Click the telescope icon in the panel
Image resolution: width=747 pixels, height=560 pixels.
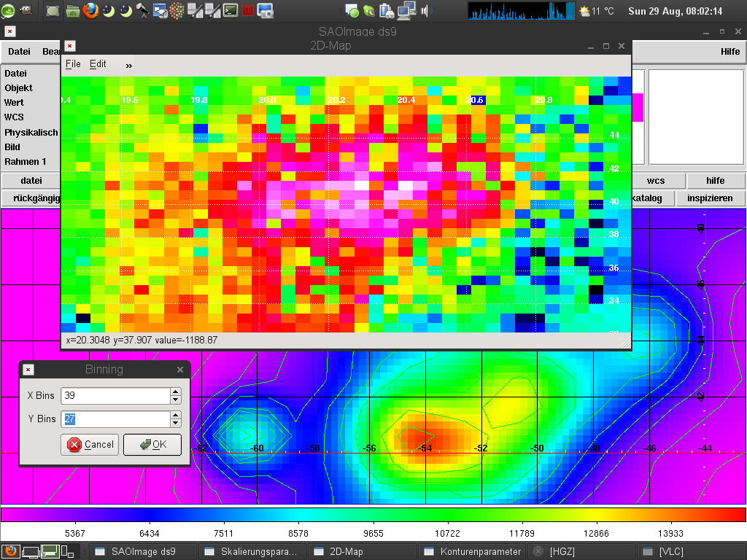[142, 10]
